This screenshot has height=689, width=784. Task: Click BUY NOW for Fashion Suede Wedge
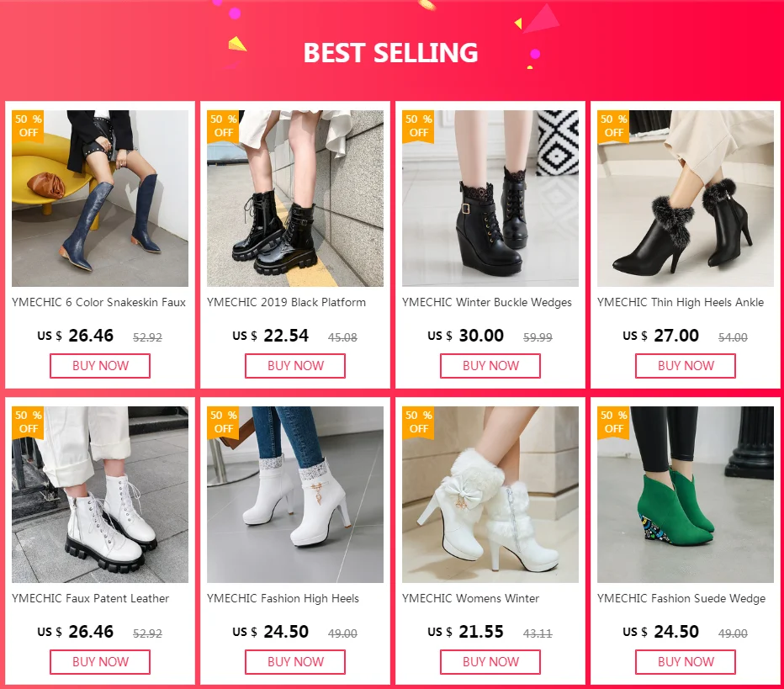(686, 662)
